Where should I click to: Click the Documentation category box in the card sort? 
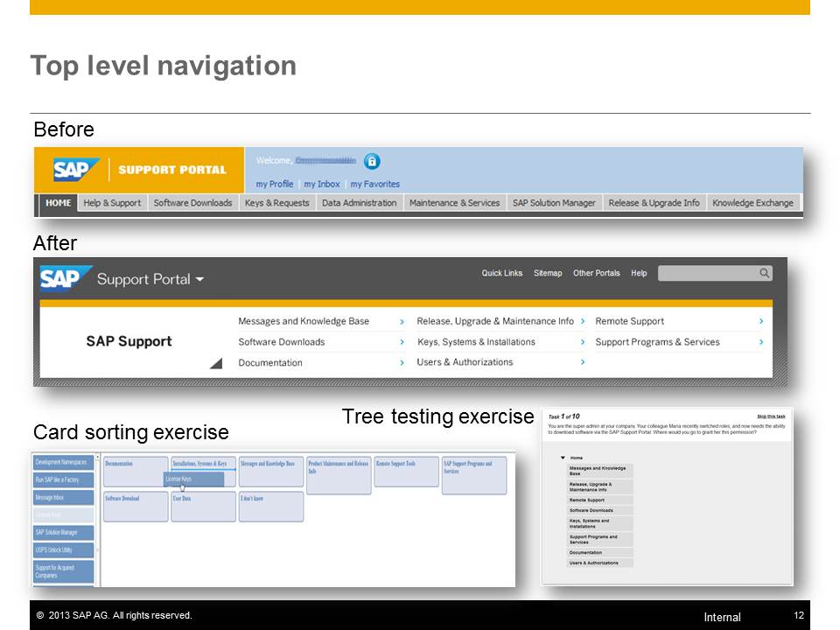(136, 472)
